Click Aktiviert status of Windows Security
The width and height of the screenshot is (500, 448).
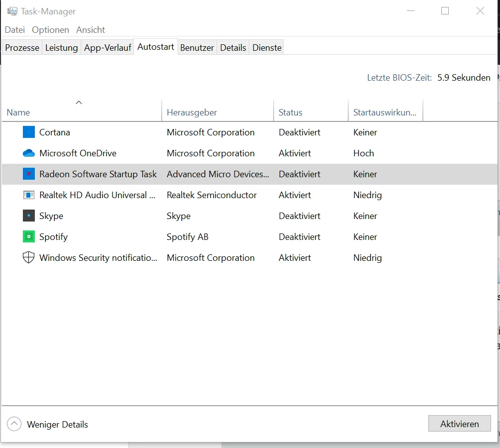295,257
